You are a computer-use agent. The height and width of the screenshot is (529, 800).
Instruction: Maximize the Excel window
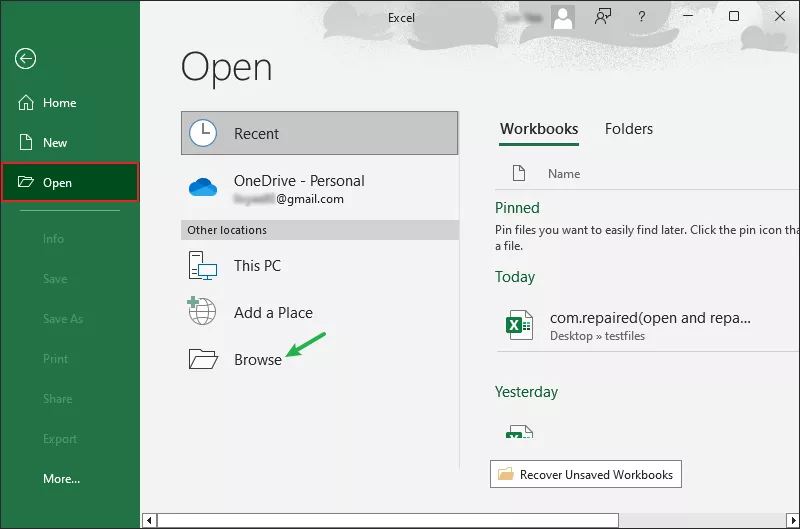coord(734,16)
